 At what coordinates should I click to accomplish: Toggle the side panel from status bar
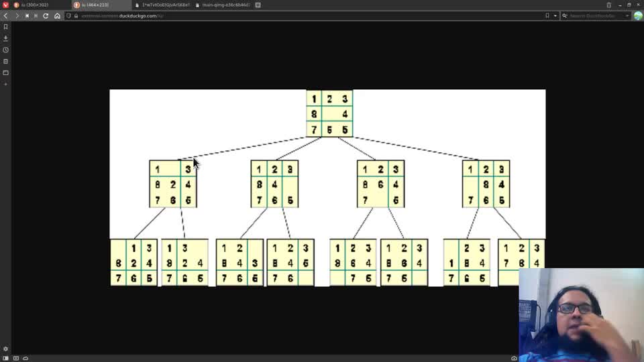[6, 358]
